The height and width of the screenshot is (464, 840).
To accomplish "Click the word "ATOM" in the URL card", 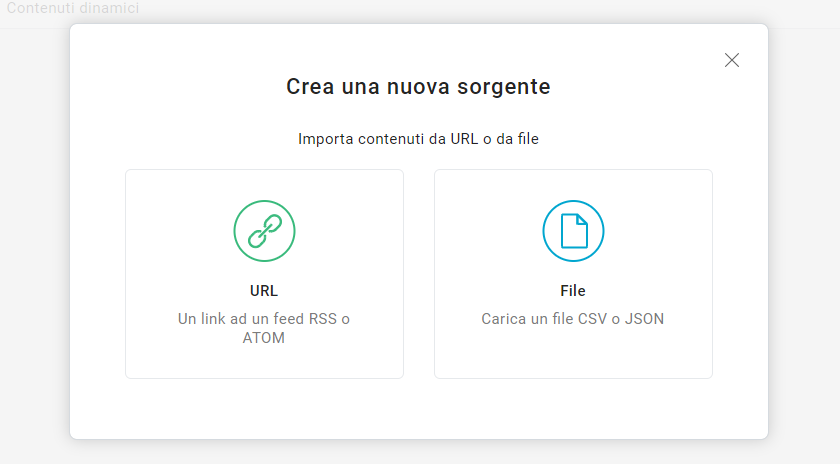I will [264, 338].
